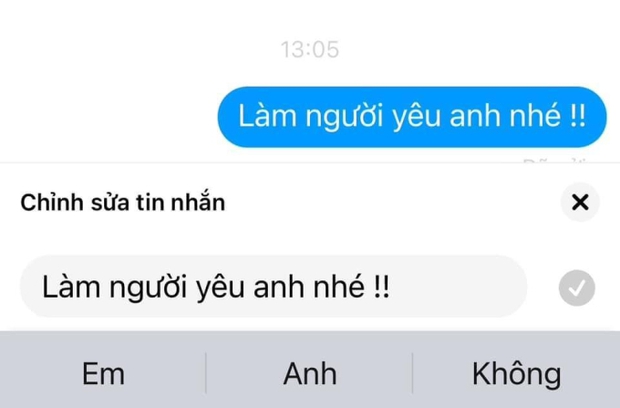Tap the word "người" in blue bubble
620x408 pixels.
[x=344, y=118]
